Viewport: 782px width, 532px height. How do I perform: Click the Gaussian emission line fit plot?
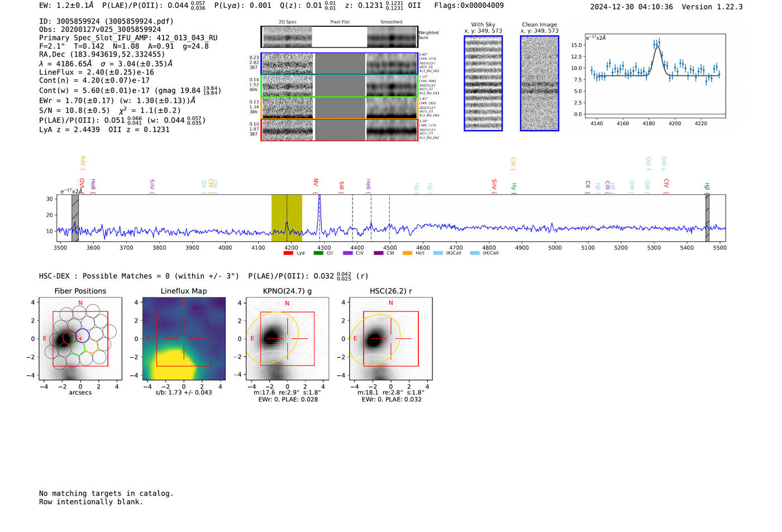point(655,76)
